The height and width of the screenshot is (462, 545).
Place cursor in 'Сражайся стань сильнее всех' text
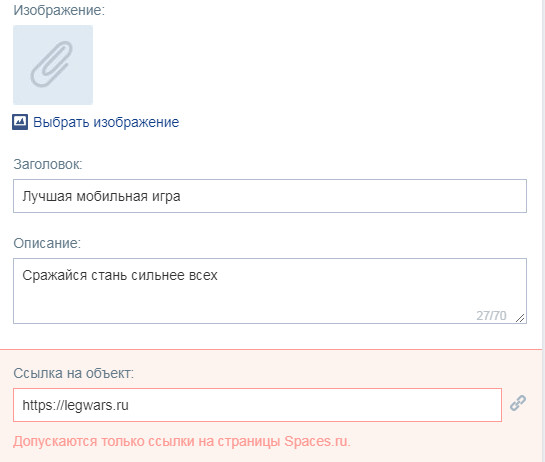(x=120, y=275)
